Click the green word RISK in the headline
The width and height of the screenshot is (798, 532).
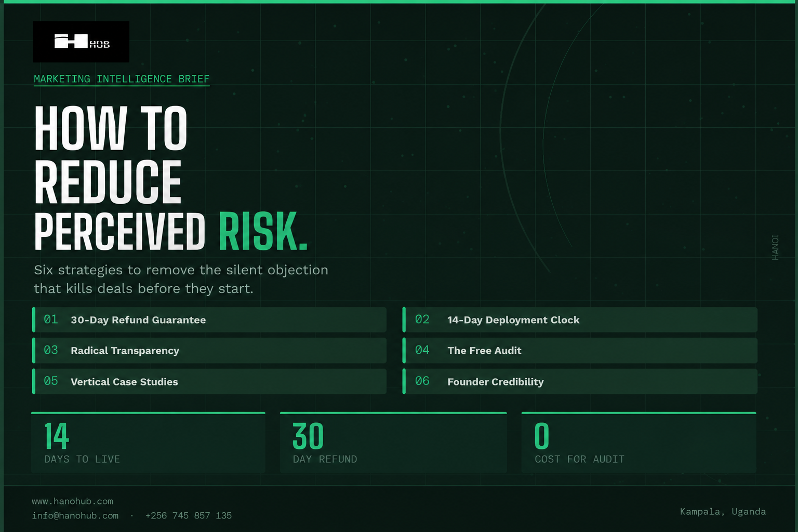point(263,232)
